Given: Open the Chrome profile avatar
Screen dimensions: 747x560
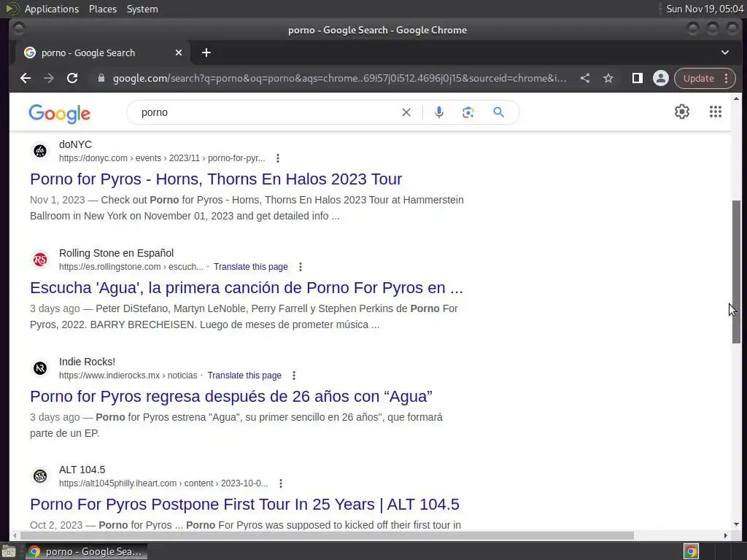Looking at the screenshot, I should click(661, 78).
